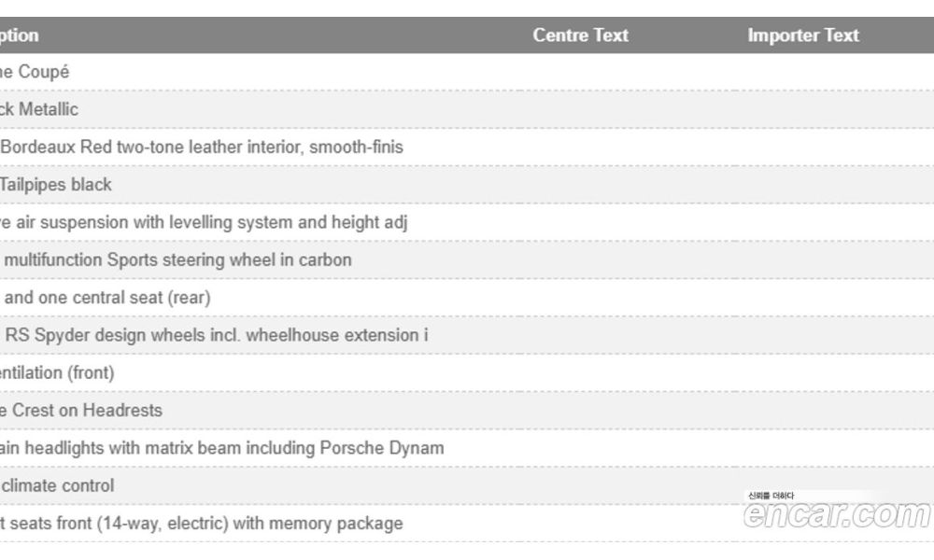Select the climate control row
The image size is (934, 560).
coord(58,485)
